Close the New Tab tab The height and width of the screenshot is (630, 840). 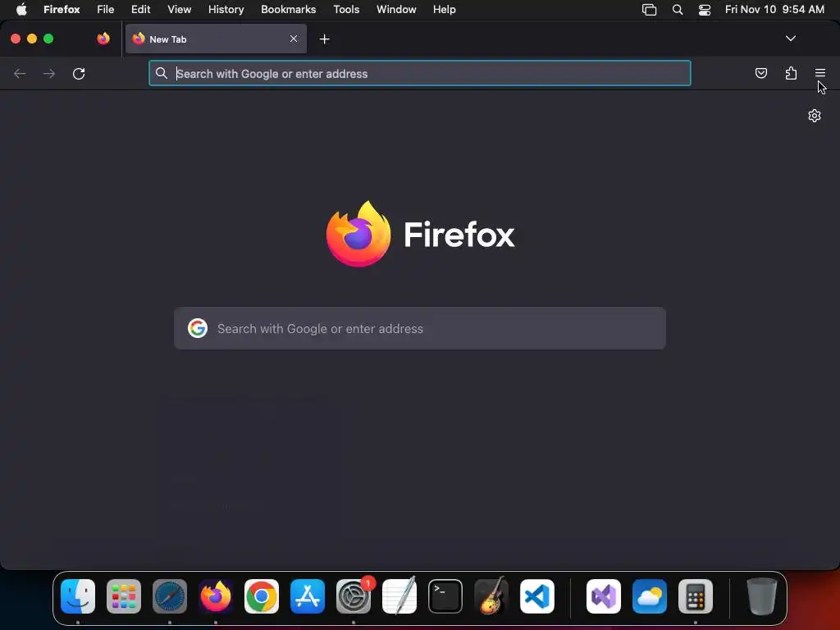[294, 39]
